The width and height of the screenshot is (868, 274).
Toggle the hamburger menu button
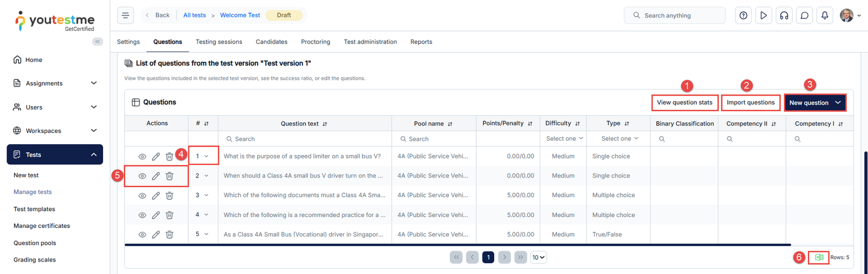tap(125, 15)
